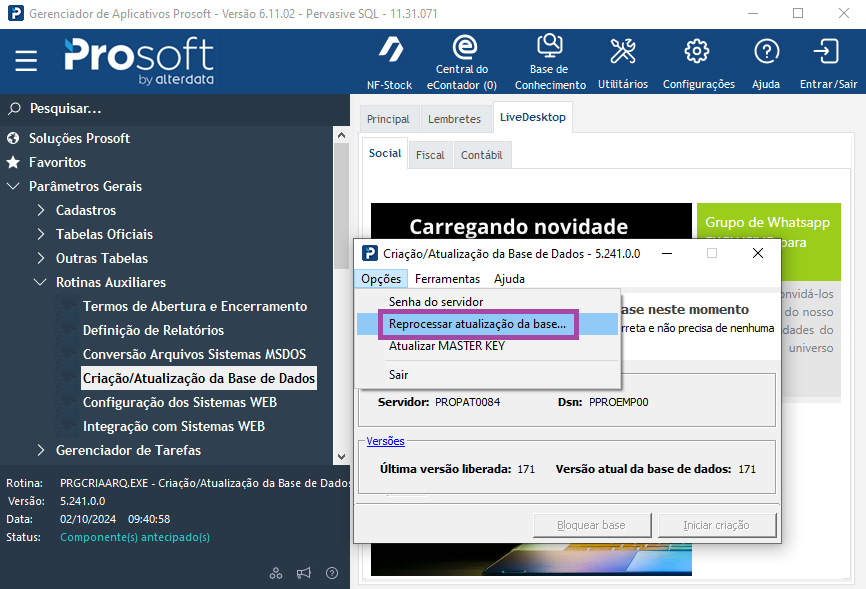Screen dimensions: 866x589
Task: Open Configuração dos Sistemas WEB
Action: 180,402
